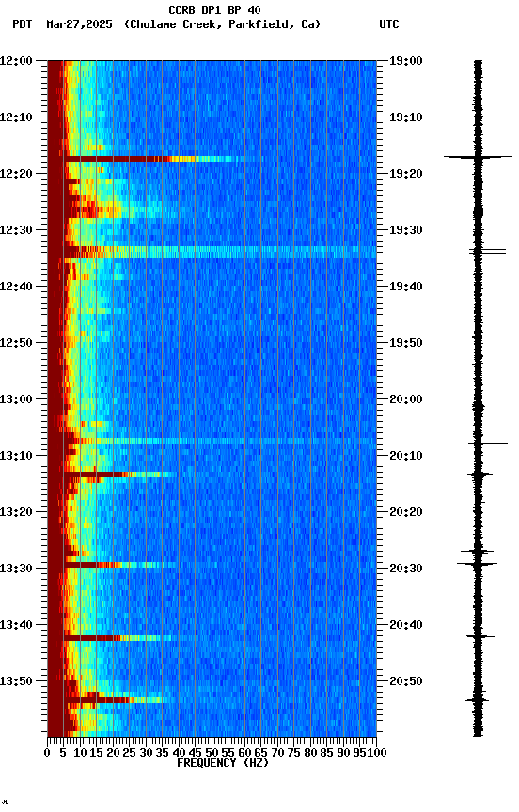Click the '12:00' PDT time label

[16, 61]
